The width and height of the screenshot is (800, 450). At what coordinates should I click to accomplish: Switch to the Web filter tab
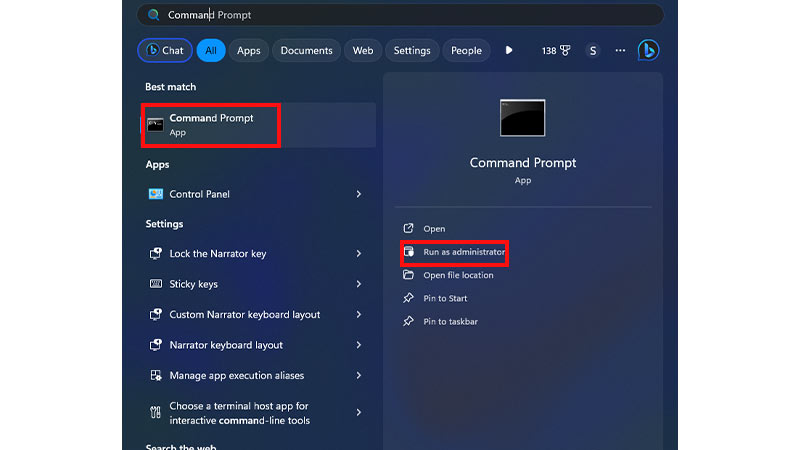point(363,51)
